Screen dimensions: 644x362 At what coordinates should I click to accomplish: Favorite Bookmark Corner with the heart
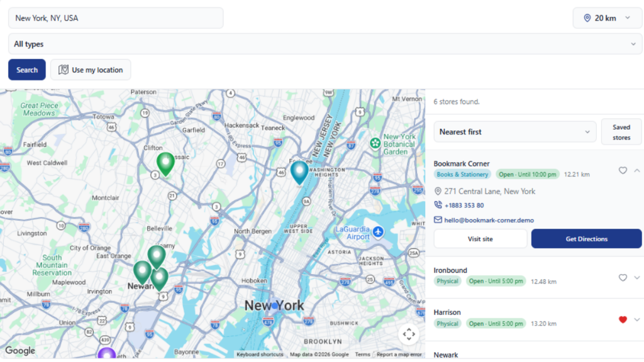tap(623, 170)
